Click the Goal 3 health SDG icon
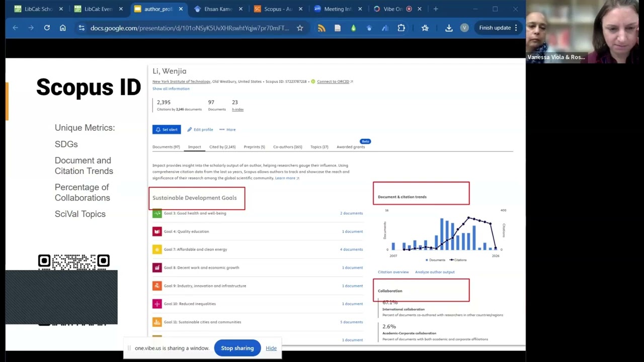Viewport: 644px width, 362px height. (157, 213)
